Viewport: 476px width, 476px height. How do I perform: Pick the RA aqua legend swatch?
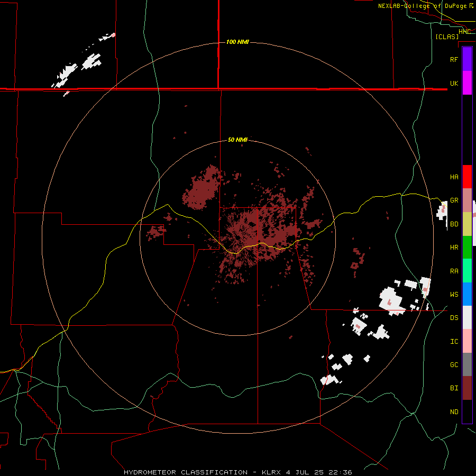[x=467, y=271]
